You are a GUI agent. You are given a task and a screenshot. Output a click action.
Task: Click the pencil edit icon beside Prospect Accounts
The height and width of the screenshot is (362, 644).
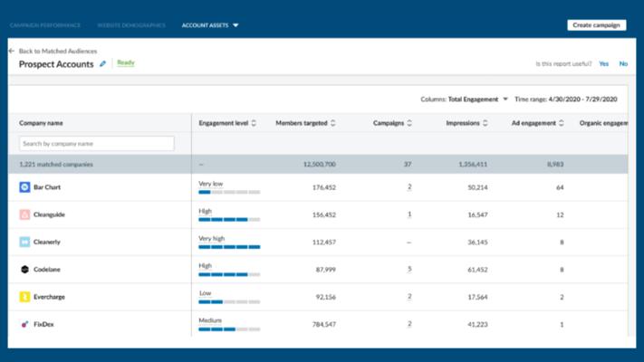pos(102,64)
